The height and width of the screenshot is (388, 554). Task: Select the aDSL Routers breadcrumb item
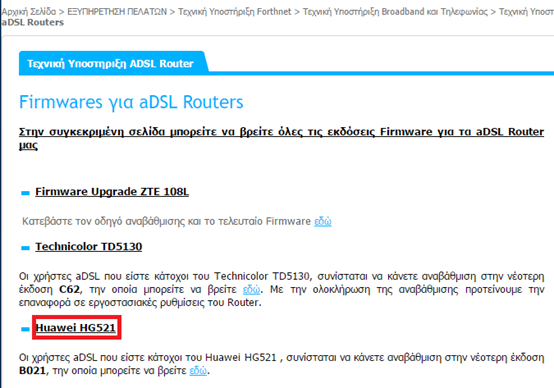tap(33, 22)
